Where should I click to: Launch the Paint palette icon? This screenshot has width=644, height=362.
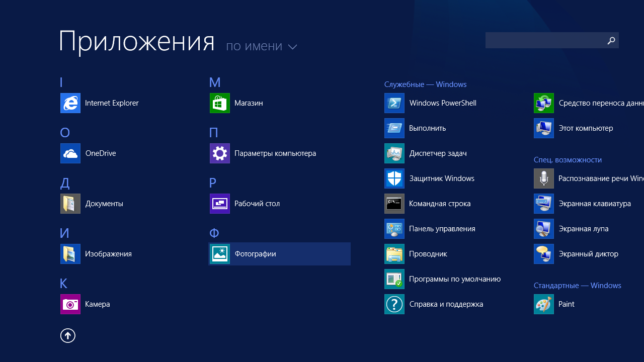point(544,304)
